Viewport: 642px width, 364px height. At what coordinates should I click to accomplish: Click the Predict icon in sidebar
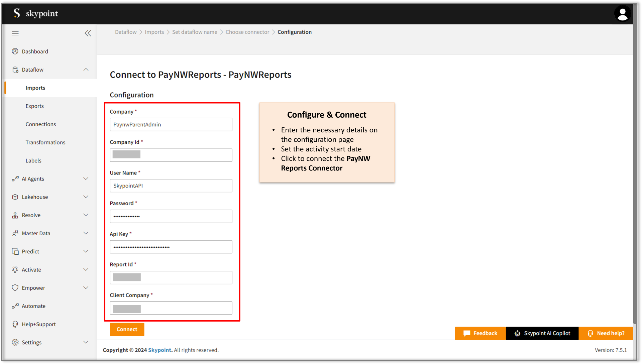click(x=15, y=251)
